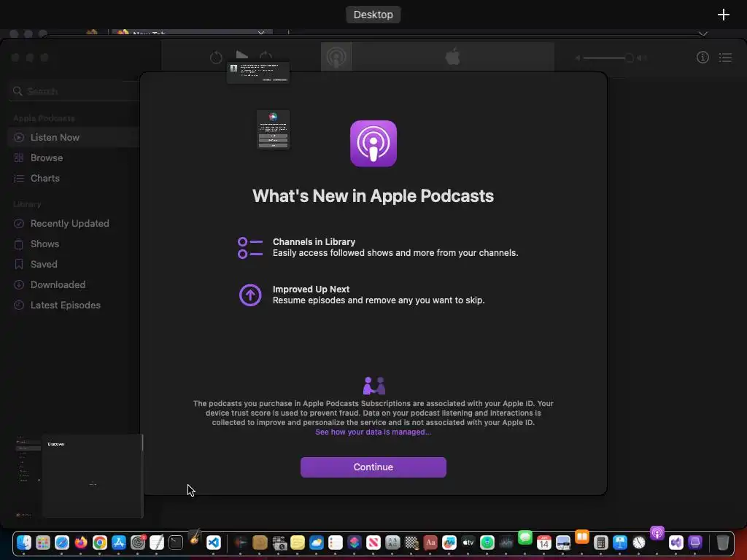Open Launchpad from the Dock

tap(43, 542)
